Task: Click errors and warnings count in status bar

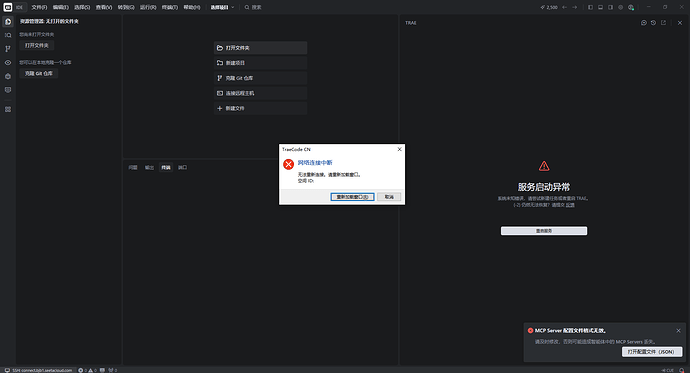Action: pyautogui.click(x=87, y=370)
